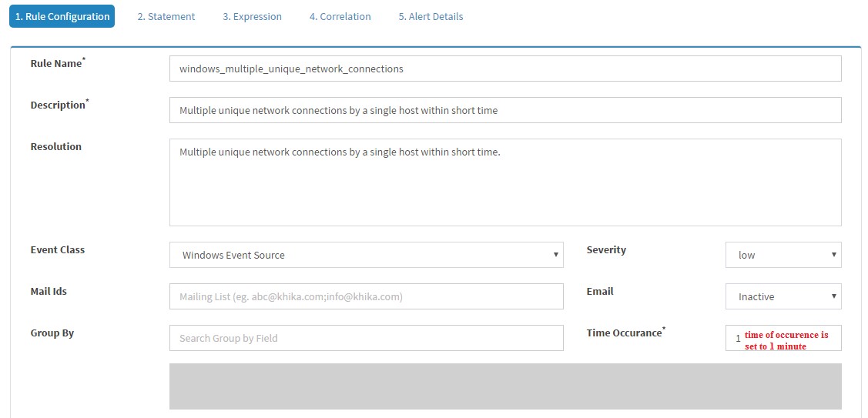Focus the Time Occurance input field
Screen dimensions: 868x418
pyautogui.click(x=783, y=338)
